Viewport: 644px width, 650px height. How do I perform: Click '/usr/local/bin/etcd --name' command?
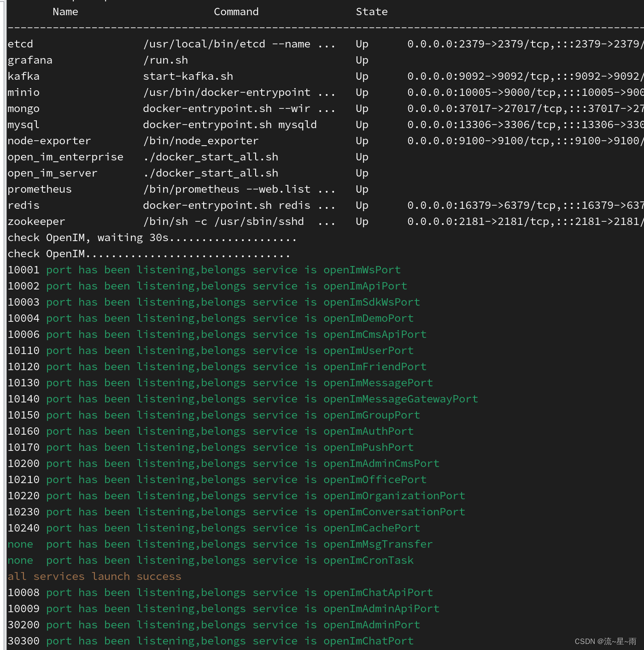(227, 44)
